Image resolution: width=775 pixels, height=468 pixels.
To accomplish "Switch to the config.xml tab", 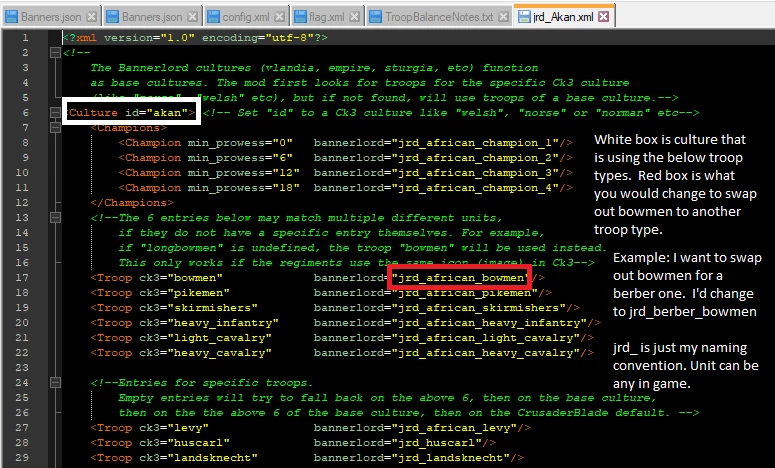I will click(246, 17).
